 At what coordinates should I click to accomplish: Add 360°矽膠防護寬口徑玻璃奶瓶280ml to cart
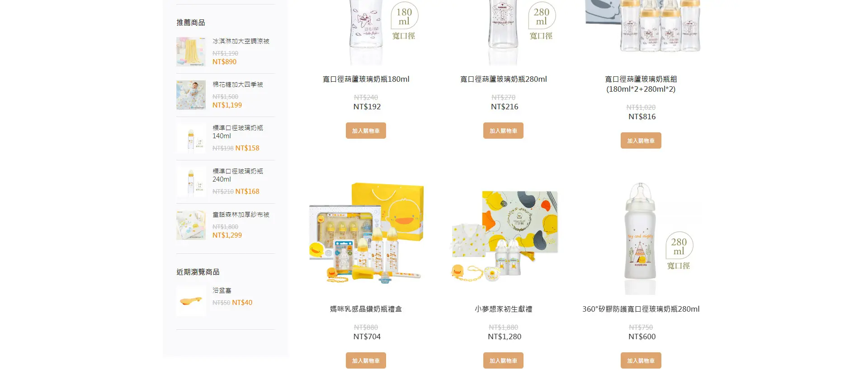pos(641,360)
